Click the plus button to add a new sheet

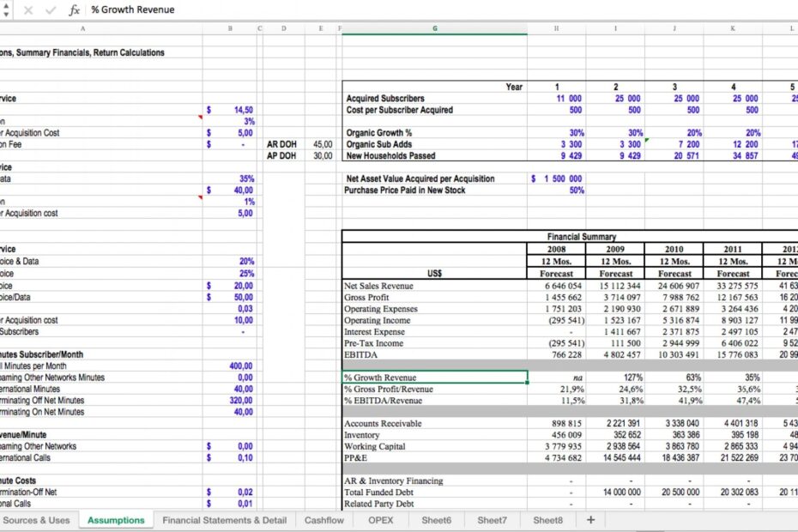[589, 520]
